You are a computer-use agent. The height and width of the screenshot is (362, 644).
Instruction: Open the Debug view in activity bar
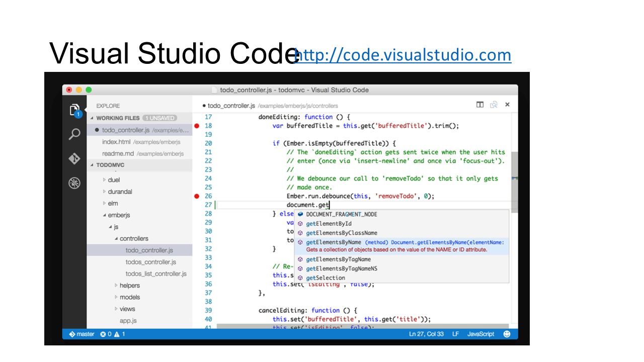(x=74, y=183)
